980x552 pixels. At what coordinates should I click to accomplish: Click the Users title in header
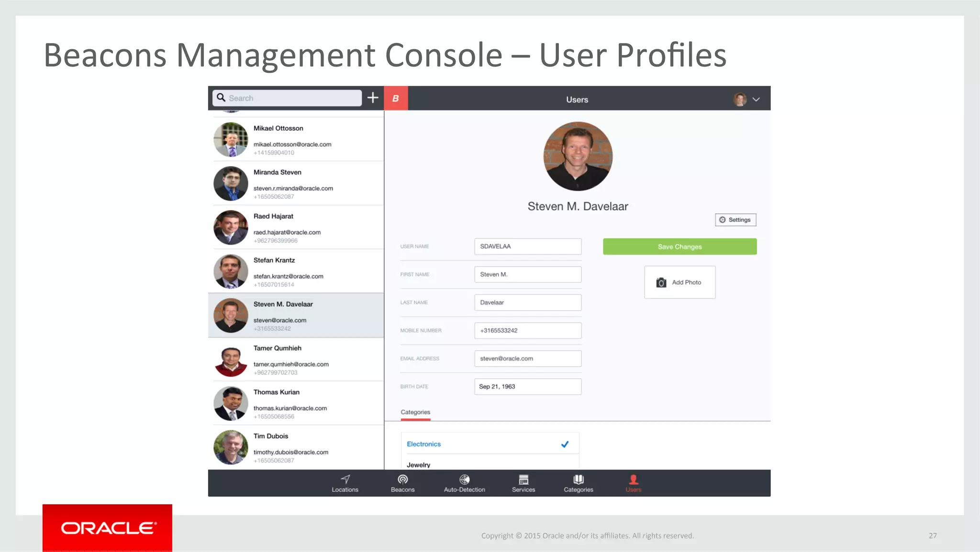(x=577, y=100)
